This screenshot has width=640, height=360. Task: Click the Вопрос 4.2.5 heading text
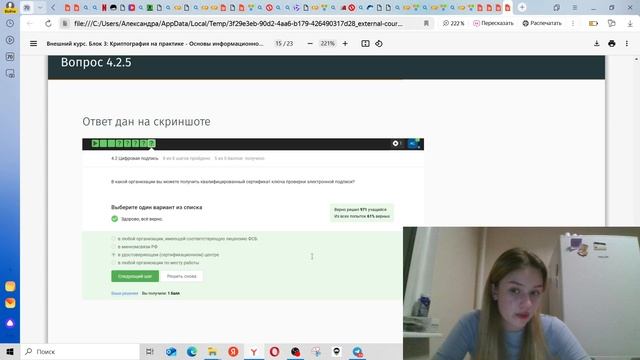click(96, 62)
